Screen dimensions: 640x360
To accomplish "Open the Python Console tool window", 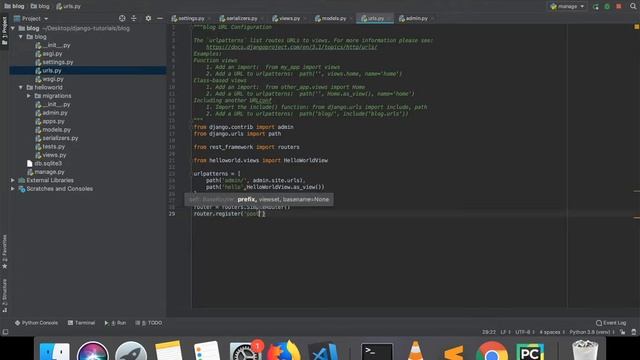I will point(36,323).
